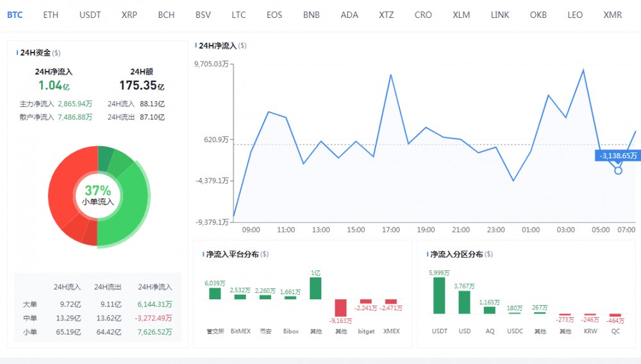Choose the EOS tab
641x364 pixels.
(274, 15)
